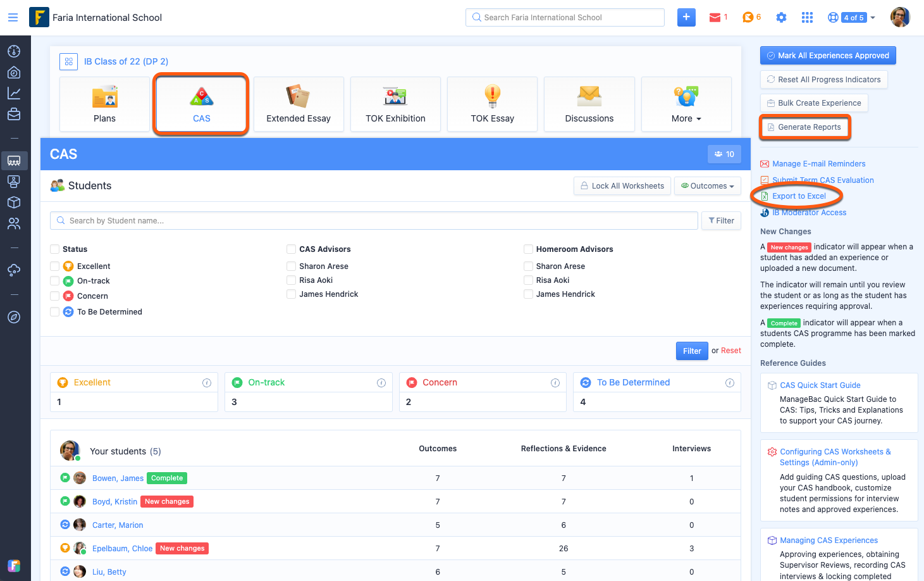924x581 pixels.
Task: Expand the 4 of 5 dropdown
Action: (858, 18)
